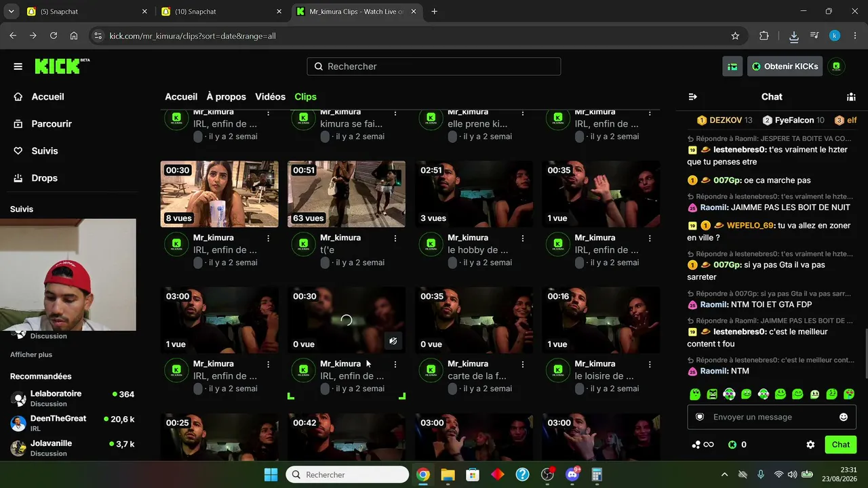The image size is (868, 488).
Task: Open chat settings gear
Action: tap(810, 445)
